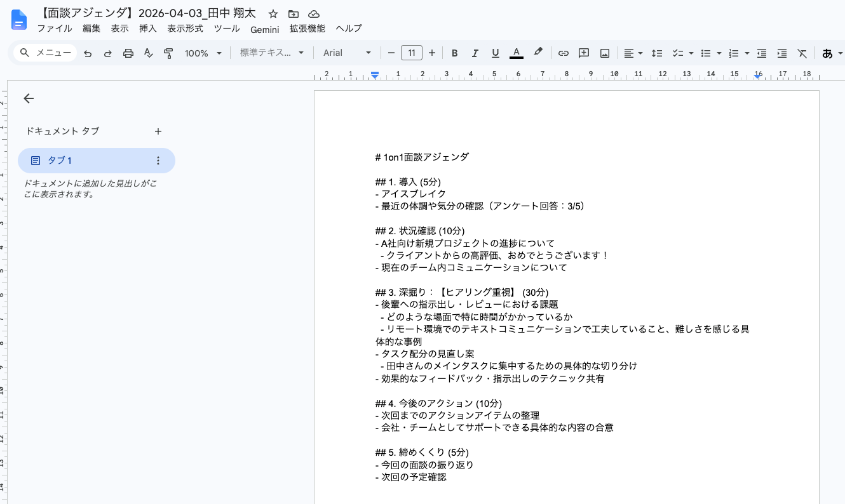Toggle bold formatting
845x504 pixels.
tap(454, 53)
